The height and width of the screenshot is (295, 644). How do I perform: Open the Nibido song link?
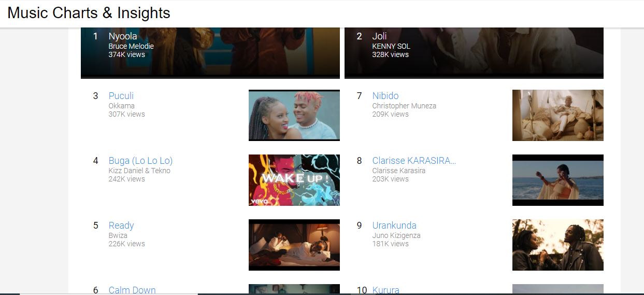[385, 96]
